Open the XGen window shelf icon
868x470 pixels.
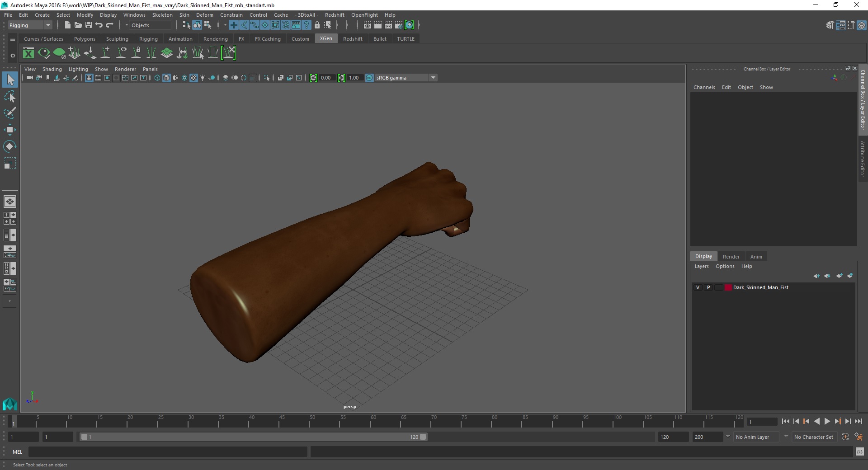[x=28, y=53]
